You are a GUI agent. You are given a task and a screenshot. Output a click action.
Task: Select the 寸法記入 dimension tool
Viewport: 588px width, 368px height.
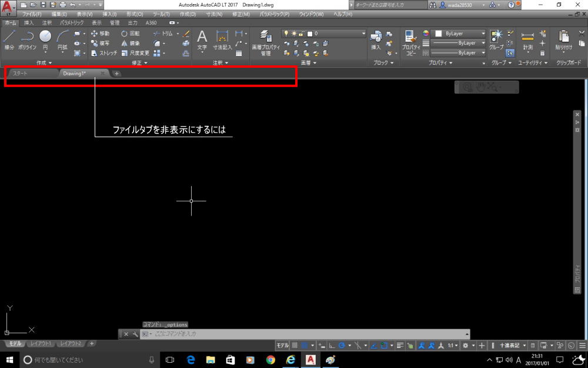coord(222,41)
